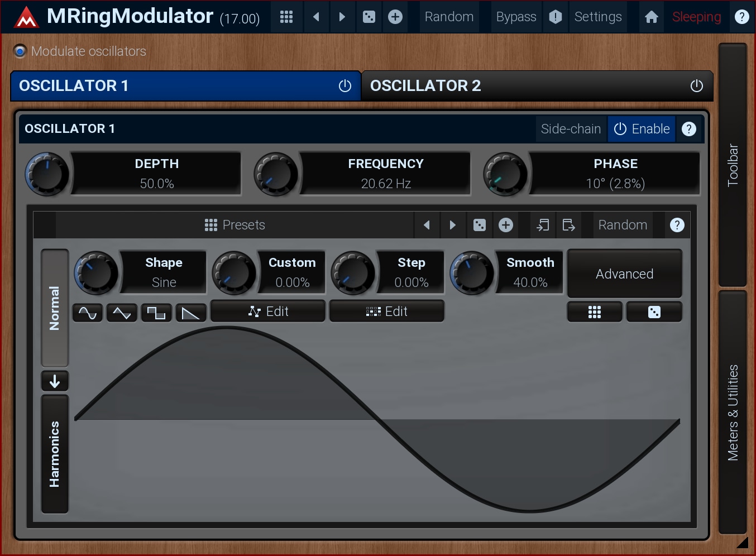This screenshot has width=756, height=556.
Task: Open Oscillator 1 section help icon
Action: [689, 129]
